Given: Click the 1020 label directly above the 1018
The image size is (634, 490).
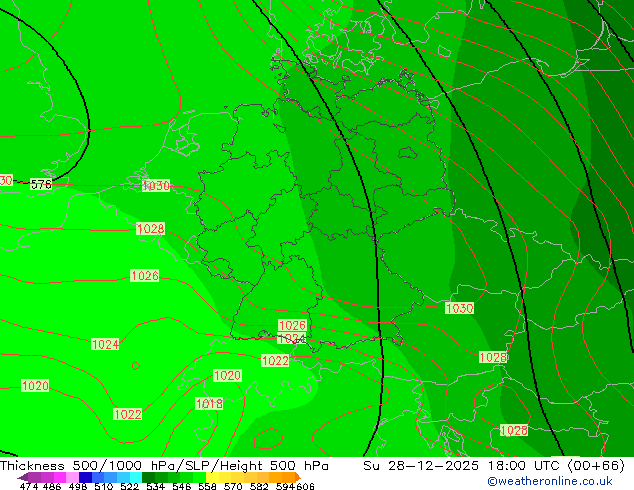Looking at the screenshot, I should tap(228, 376).
